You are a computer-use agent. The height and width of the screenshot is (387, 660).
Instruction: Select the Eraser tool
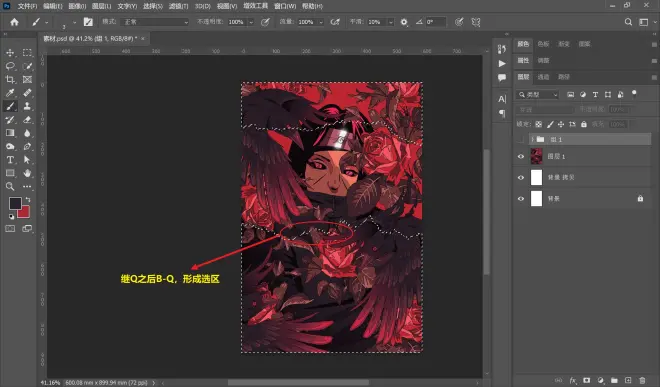[x=27, y=120]
